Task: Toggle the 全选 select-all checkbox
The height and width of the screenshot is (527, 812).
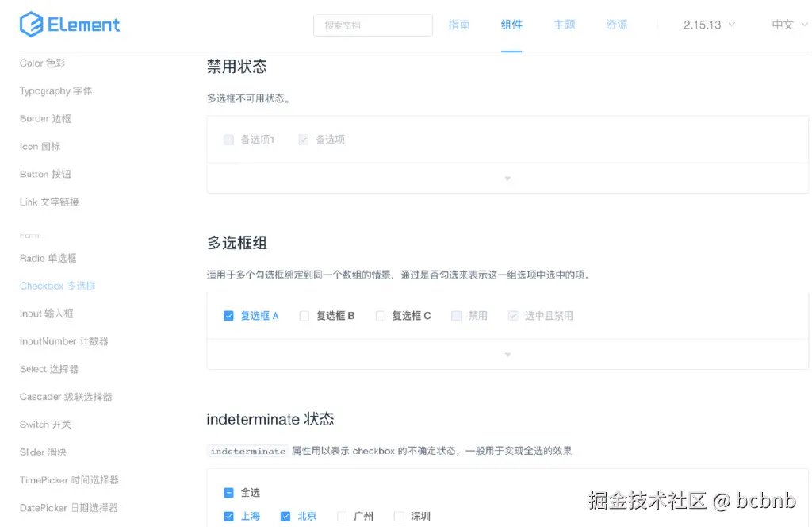Action: pos(228,492)
